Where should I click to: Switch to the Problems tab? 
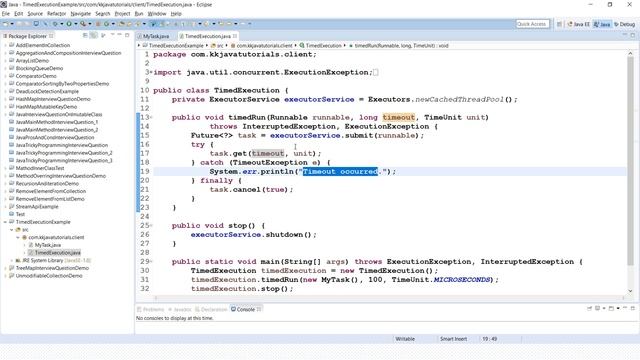(151, 309)
